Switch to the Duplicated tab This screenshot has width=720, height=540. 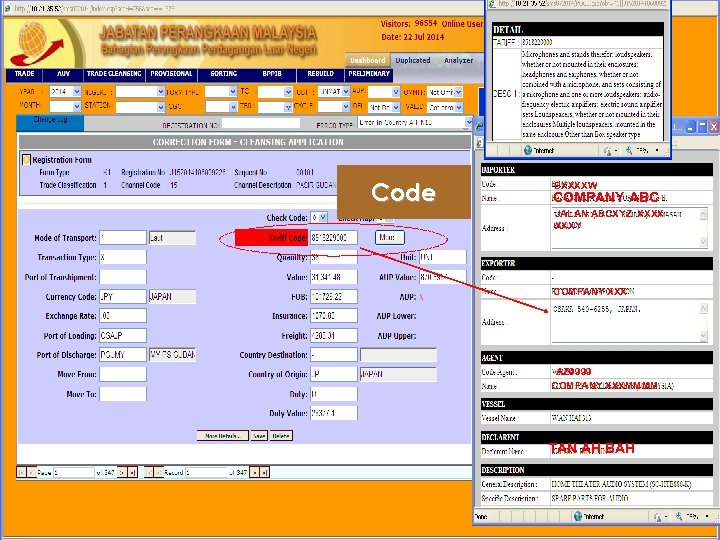(413, 60)
